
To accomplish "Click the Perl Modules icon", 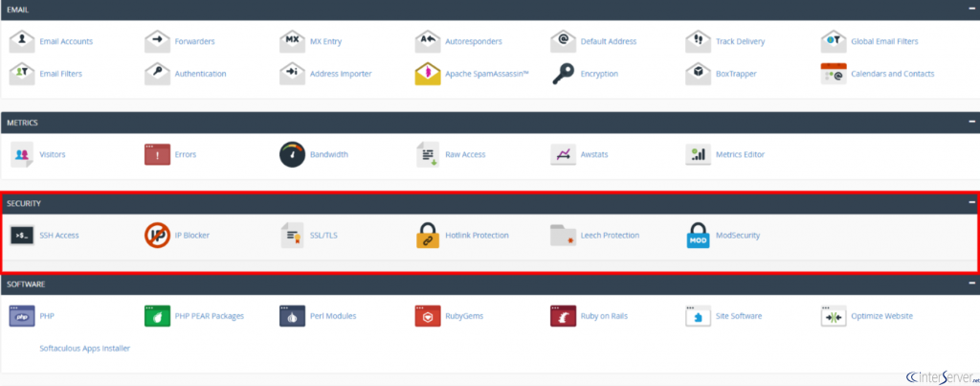I will [292, 316].
